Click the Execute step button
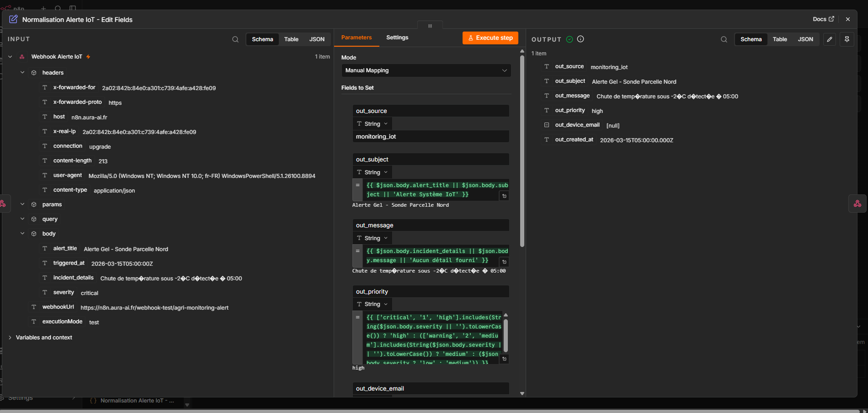 [x=490, y=38]
